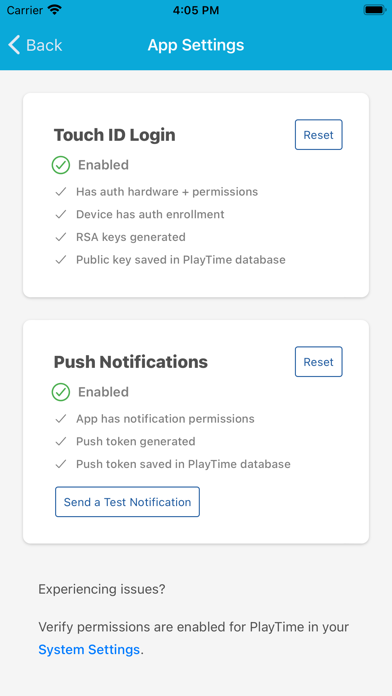
Task: Tap the checkmark beside Device has auth enrollment
Action: (x=61, y=214)
